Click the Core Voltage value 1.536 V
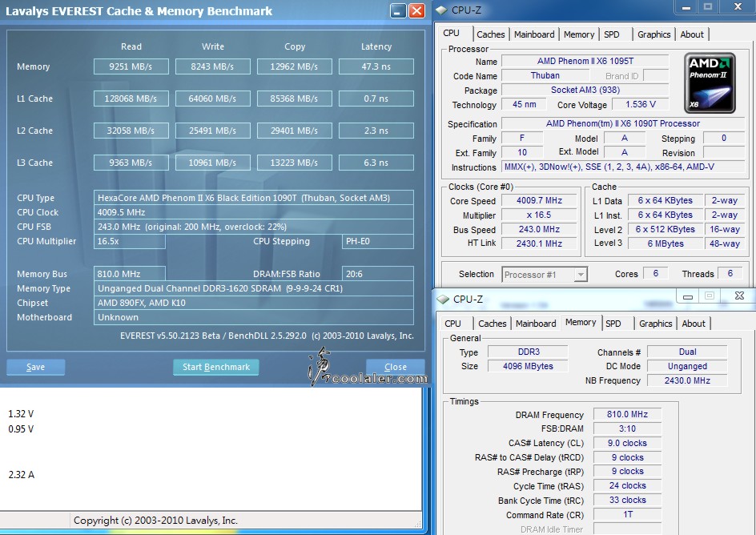The height and width of the screenshot is (535, 756). pos(641,105)
